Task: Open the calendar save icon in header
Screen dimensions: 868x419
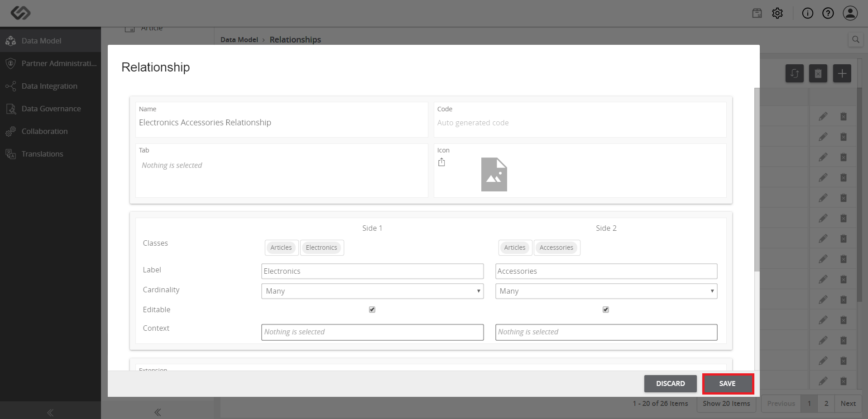Action: point(757,13)
